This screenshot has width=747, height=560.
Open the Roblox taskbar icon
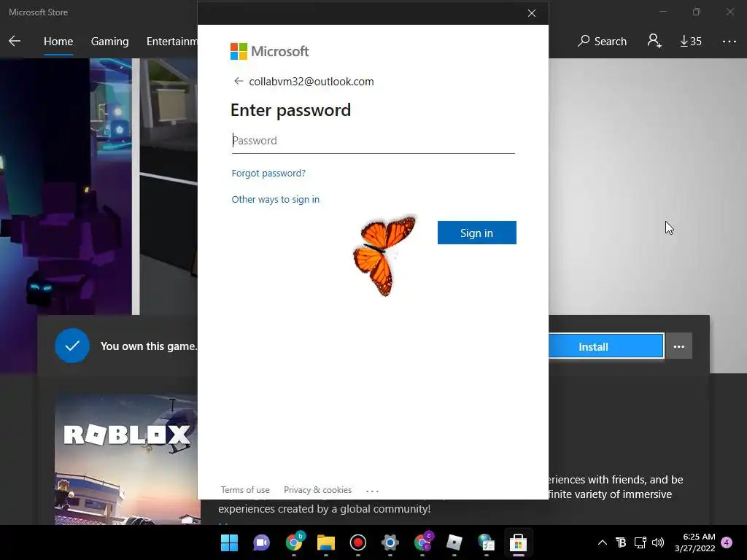[x=454, y=542]
